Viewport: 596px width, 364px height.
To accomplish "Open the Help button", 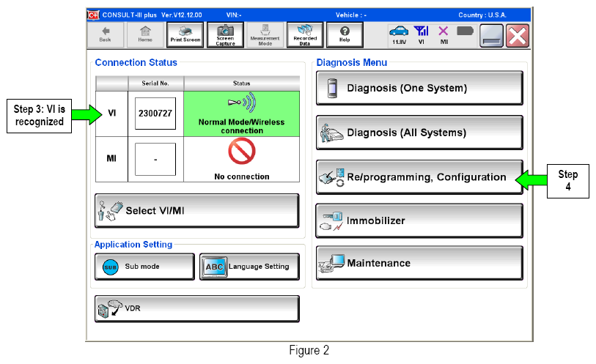I will (x=345, y=35).
